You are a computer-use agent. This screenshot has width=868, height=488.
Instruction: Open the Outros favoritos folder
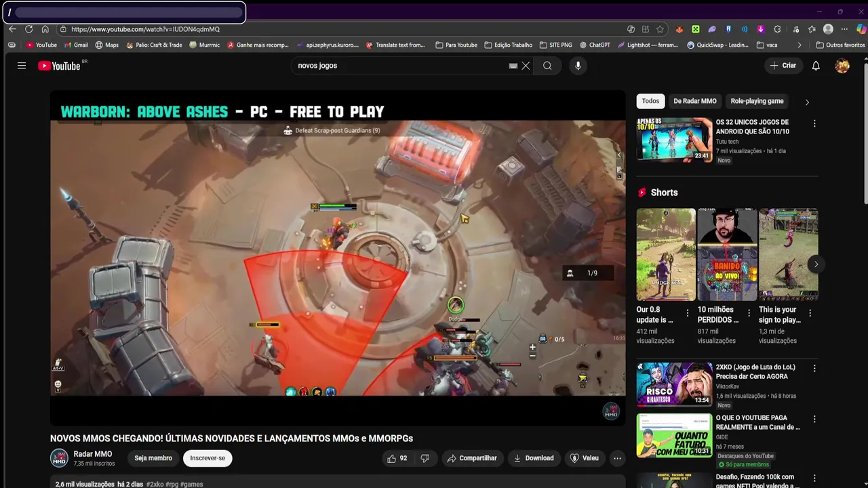coord(840,45)
